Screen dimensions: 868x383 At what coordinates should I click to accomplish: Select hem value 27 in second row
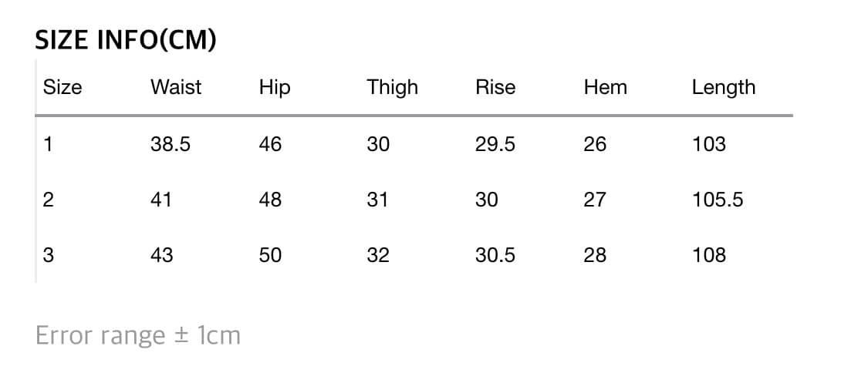point(595,200)
